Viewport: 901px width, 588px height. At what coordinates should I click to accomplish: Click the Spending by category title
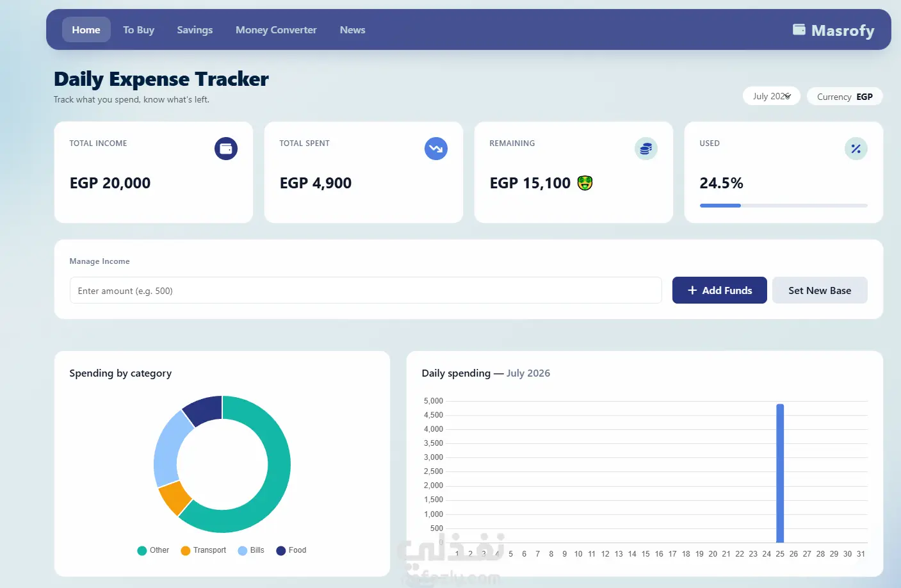(x=120, y=373)
